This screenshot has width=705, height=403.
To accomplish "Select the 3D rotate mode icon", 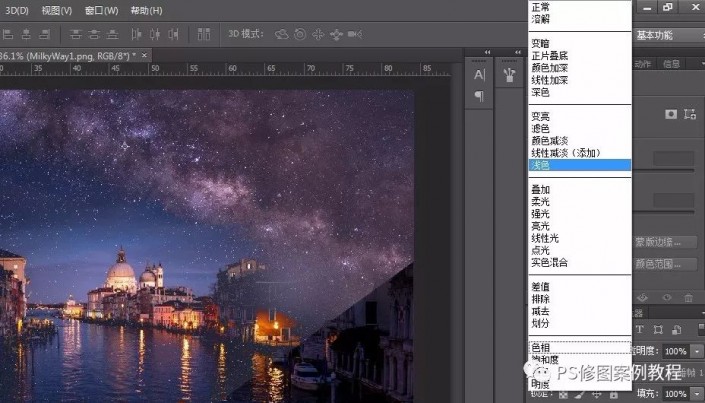I will (282, 34).
